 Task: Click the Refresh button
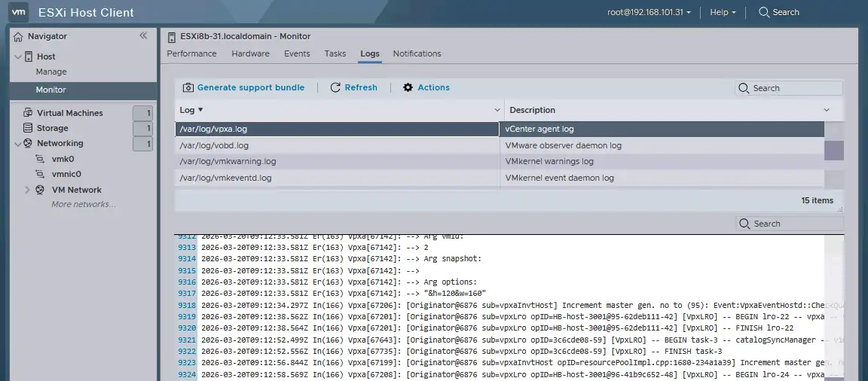click(353, 87)
